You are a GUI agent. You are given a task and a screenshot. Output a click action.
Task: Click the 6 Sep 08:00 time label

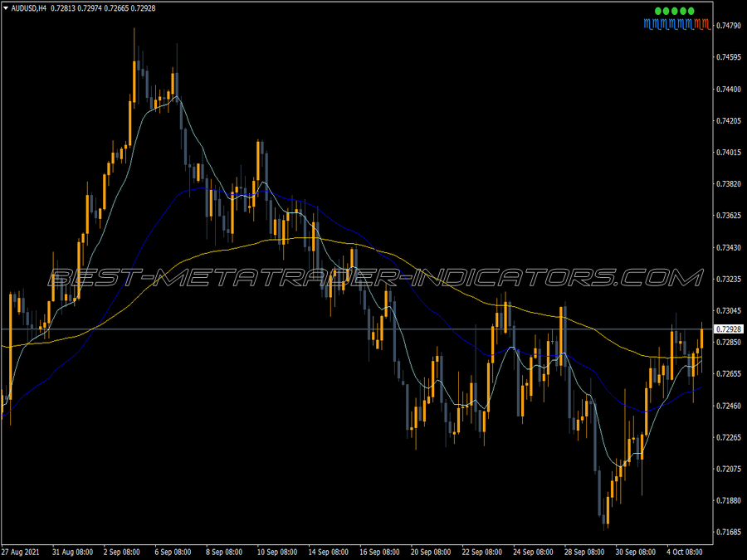[173, 552]
